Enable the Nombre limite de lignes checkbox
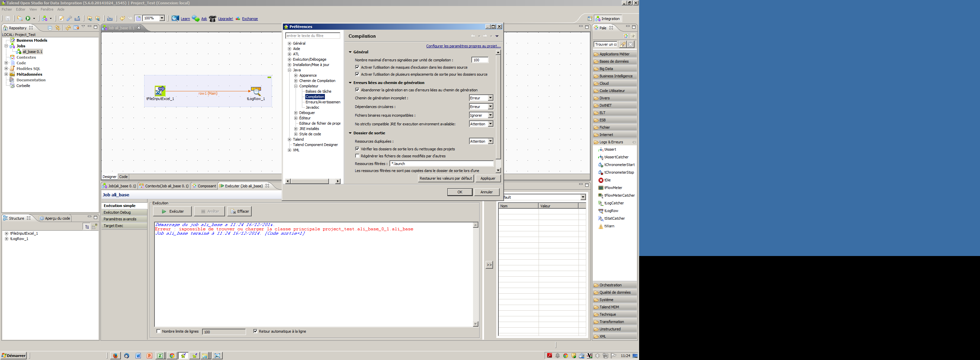The image size is (980, 360). pyautogui.click(x=159, y=331)
